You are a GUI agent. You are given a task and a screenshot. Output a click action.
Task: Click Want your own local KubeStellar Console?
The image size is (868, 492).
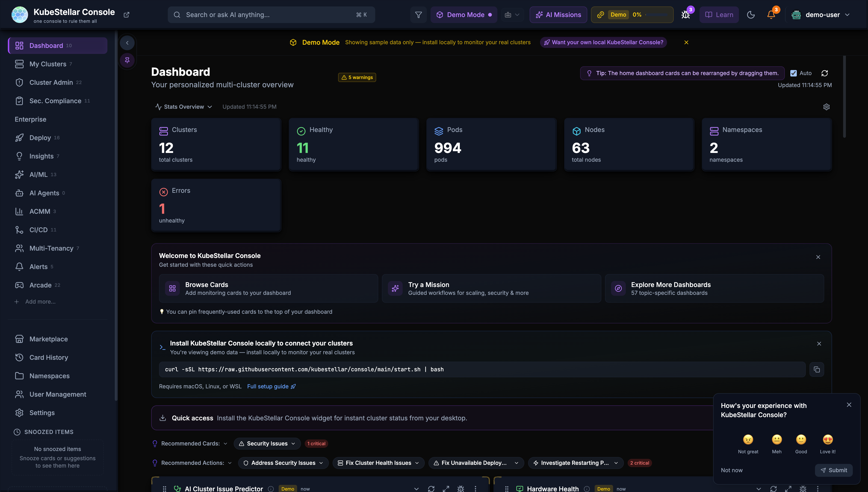603,43
